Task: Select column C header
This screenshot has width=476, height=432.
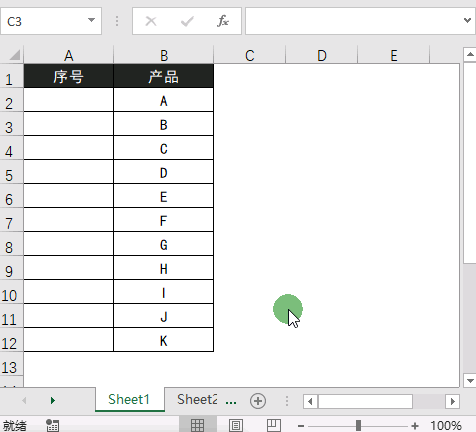Action: (x=250, y=55)
